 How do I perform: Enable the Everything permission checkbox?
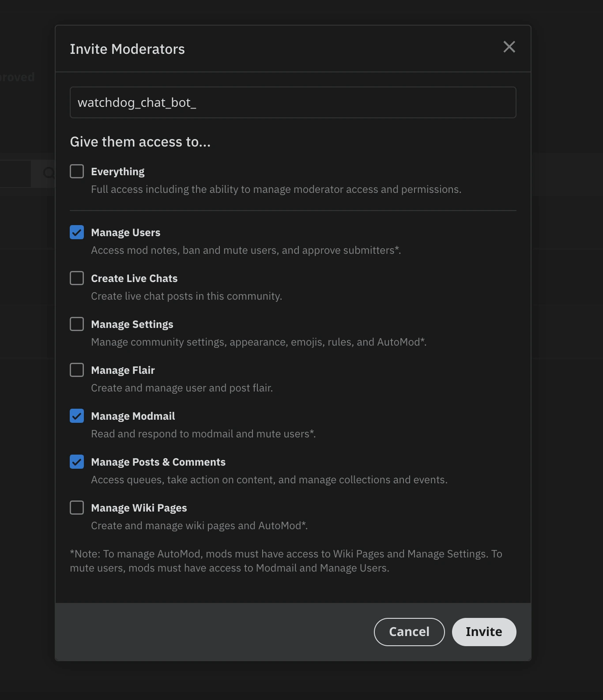[x=77, y=171]
